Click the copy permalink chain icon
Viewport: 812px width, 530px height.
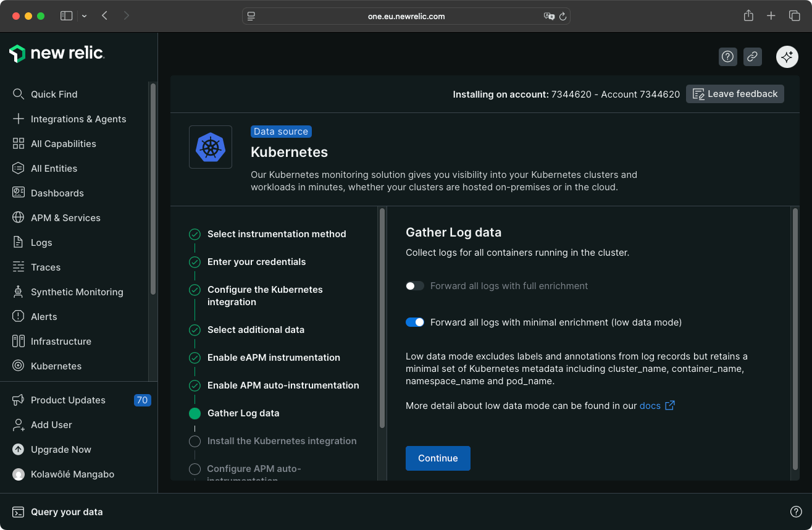(x=752, y=56)
